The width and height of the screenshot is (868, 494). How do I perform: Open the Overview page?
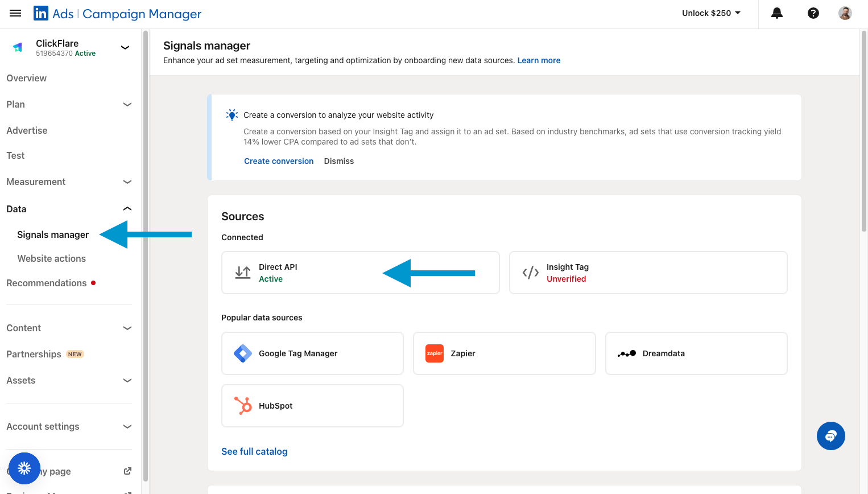(x=27, y=78)
